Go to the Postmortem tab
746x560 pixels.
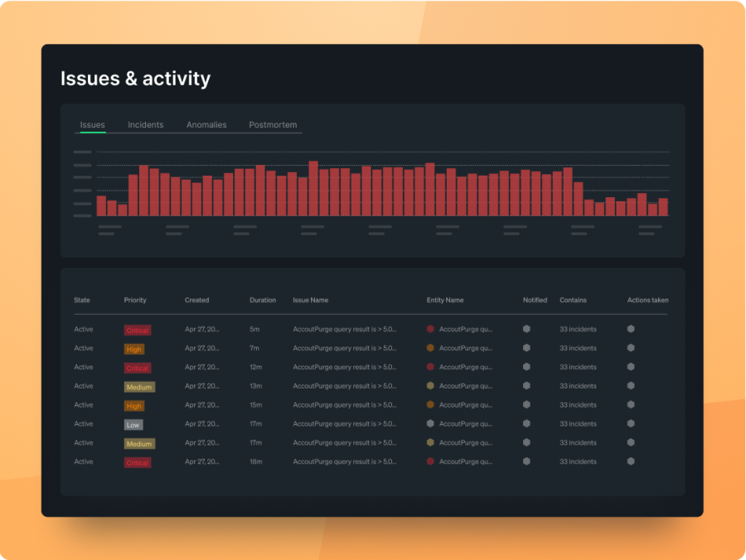pos(273,125)
